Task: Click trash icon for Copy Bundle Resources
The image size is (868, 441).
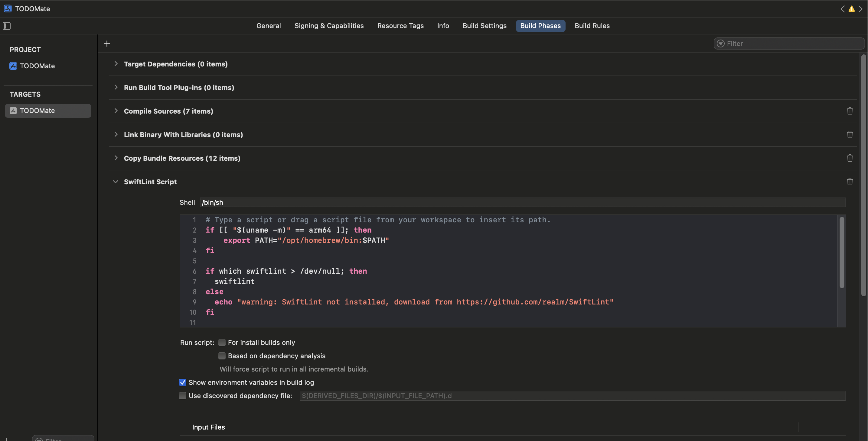Action: pos(850,158)
